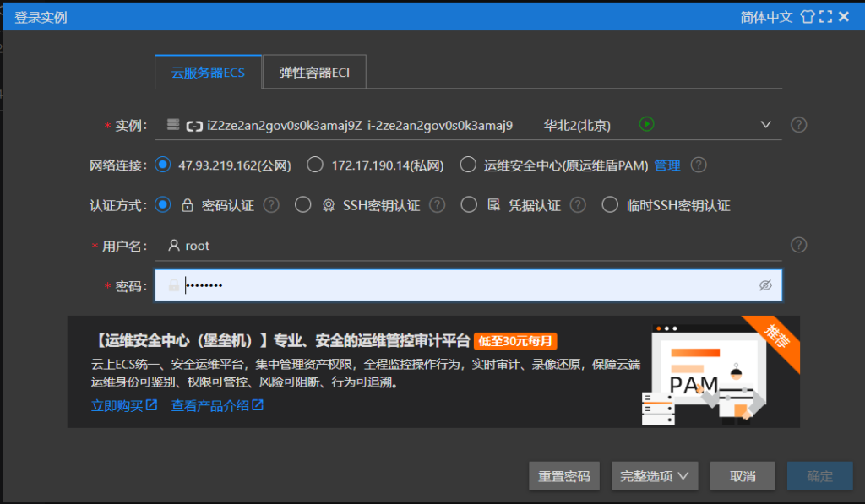This screenshot has width=865, height=504.
Task: Open the 完整选项 dropdown button
Action: (x=654, y=476)
